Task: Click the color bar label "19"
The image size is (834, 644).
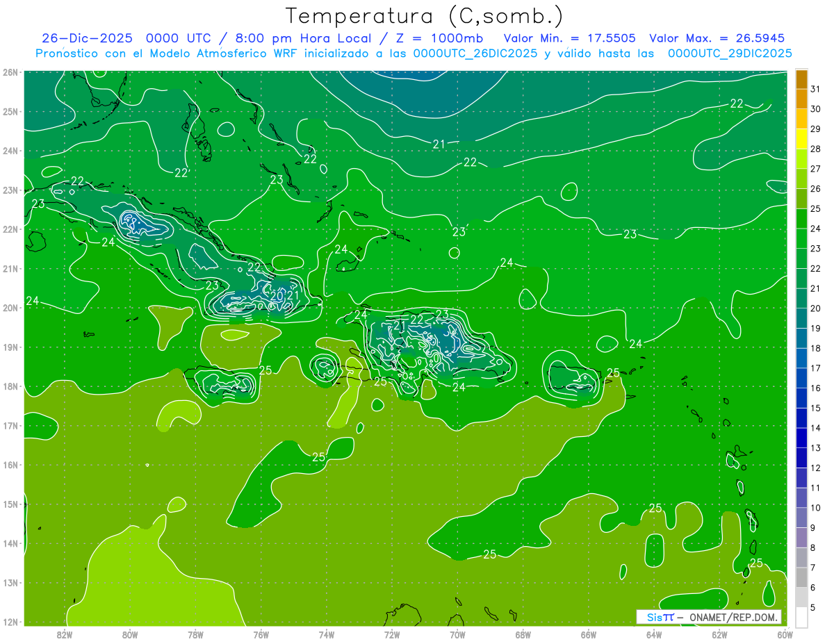Action: point(815,328)
